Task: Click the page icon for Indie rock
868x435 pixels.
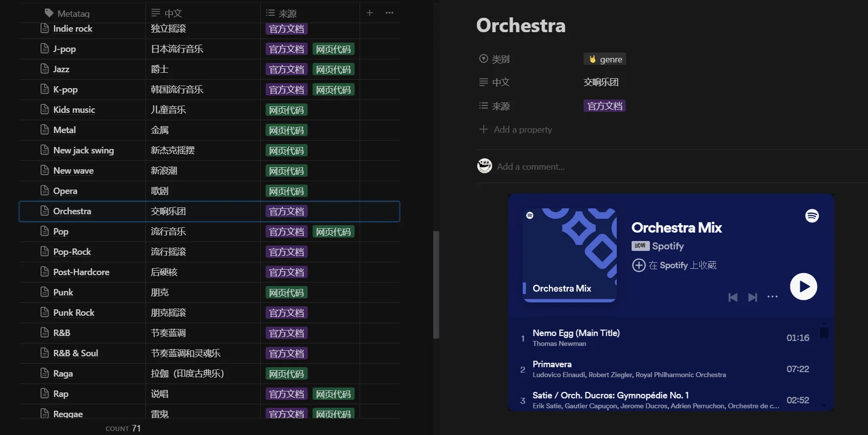Action: coord(45,28)
